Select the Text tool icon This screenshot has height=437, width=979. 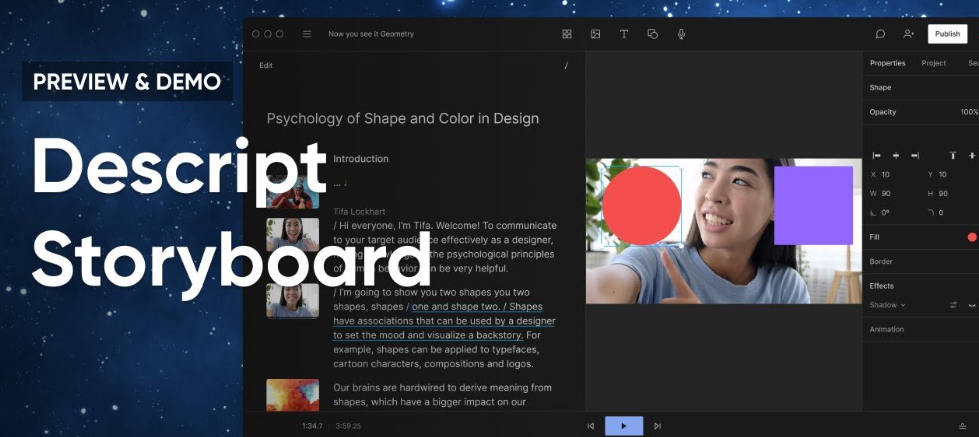[x=624, y=34]
